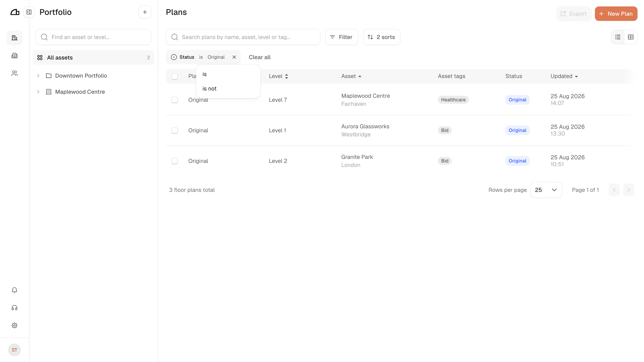Open the office building icon below it
644x362 pixels.
[14, 56]
